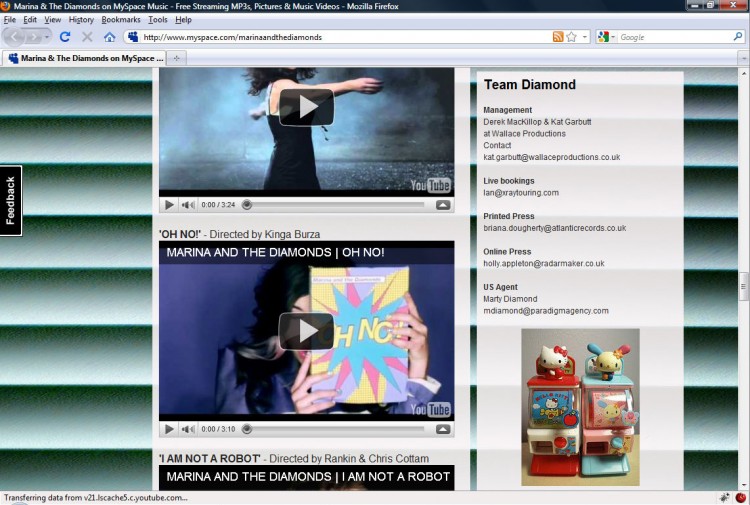Play the top video with large overlay button
This screenshot has height=505, width=750.
coord(306,107)
